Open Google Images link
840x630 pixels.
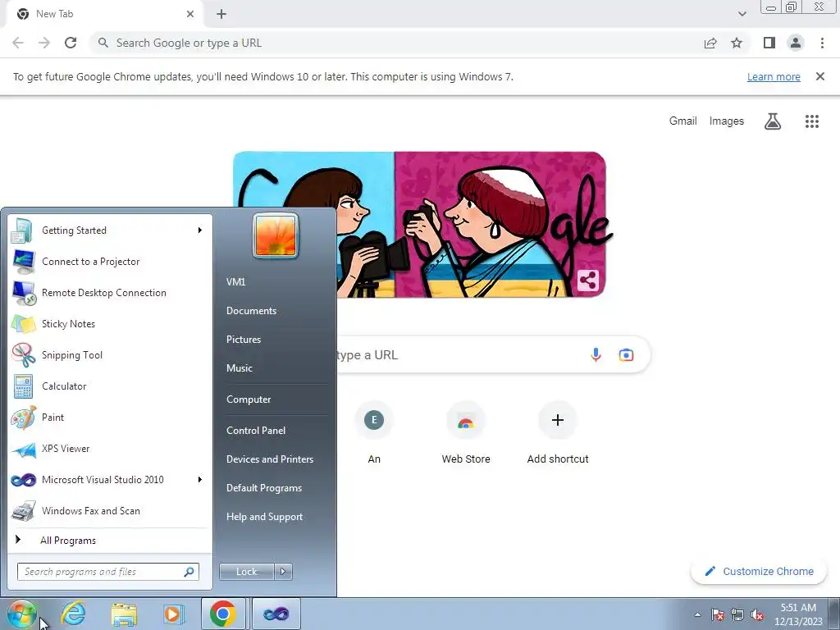click(727, 121)
